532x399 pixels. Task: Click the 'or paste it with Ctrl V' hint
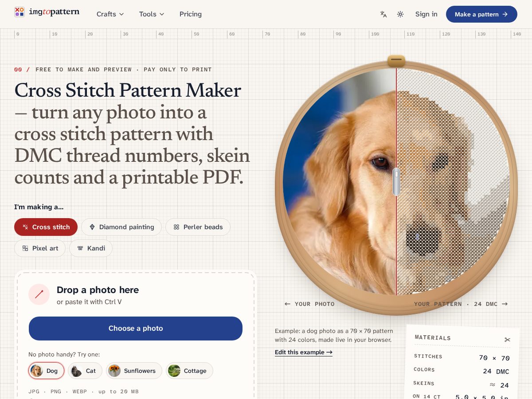click(x=89, y=302)
